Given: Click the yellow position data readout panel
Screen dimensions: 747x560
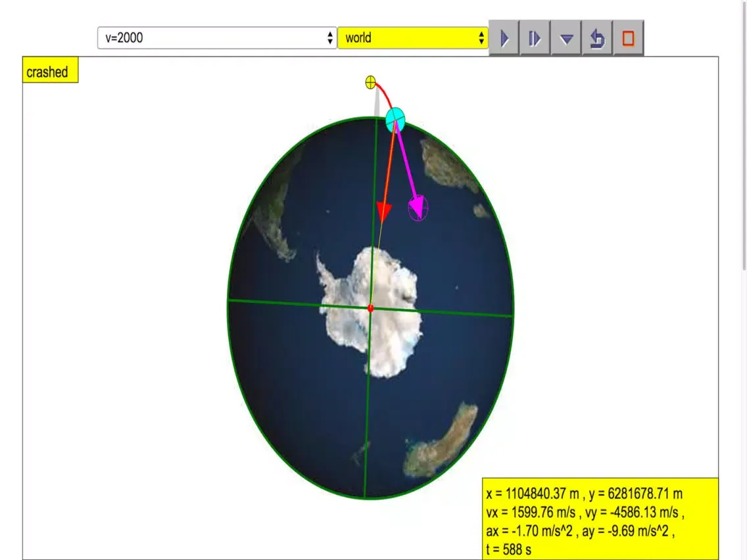Looking at the screenshot, I should 600,513.
